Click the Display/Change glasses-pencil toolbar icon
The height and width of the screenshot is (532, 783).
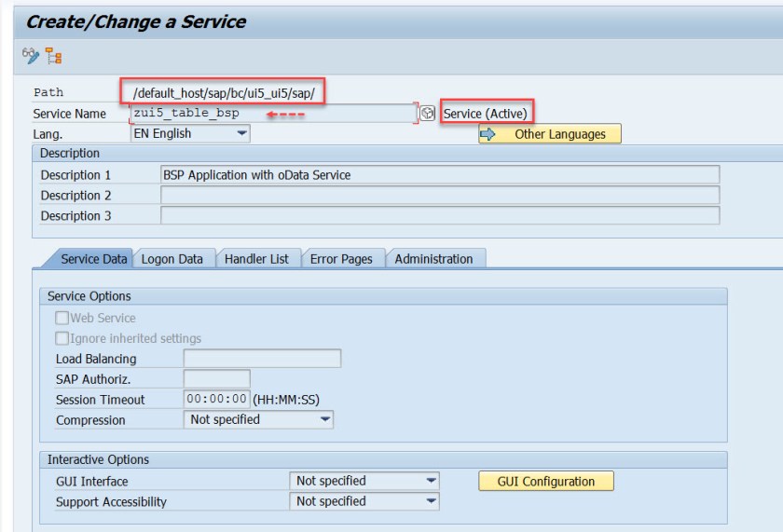coord(31,57)
